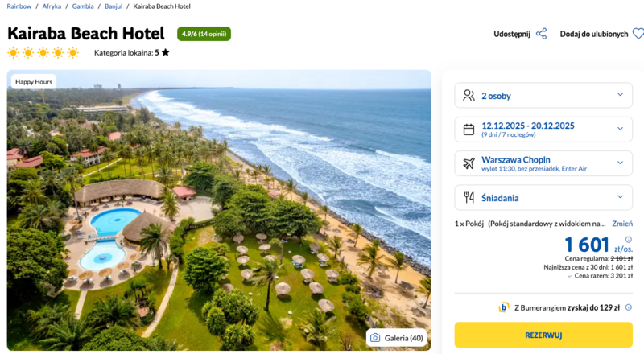Click the airplane icon by Warszawa Chopin
The height and width of the screenshot is (354, 644).
coord(469,163)
